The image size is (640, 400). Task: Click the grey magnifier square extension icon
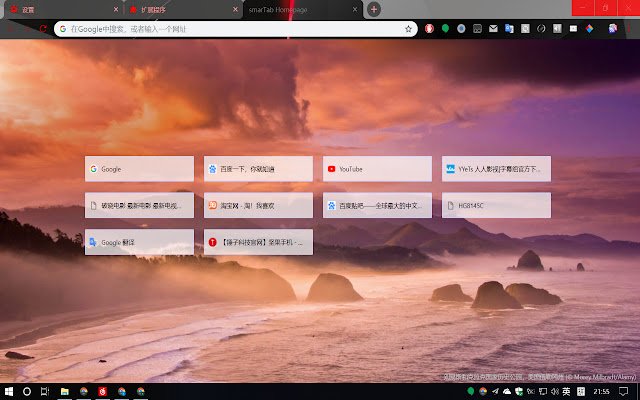525,28
